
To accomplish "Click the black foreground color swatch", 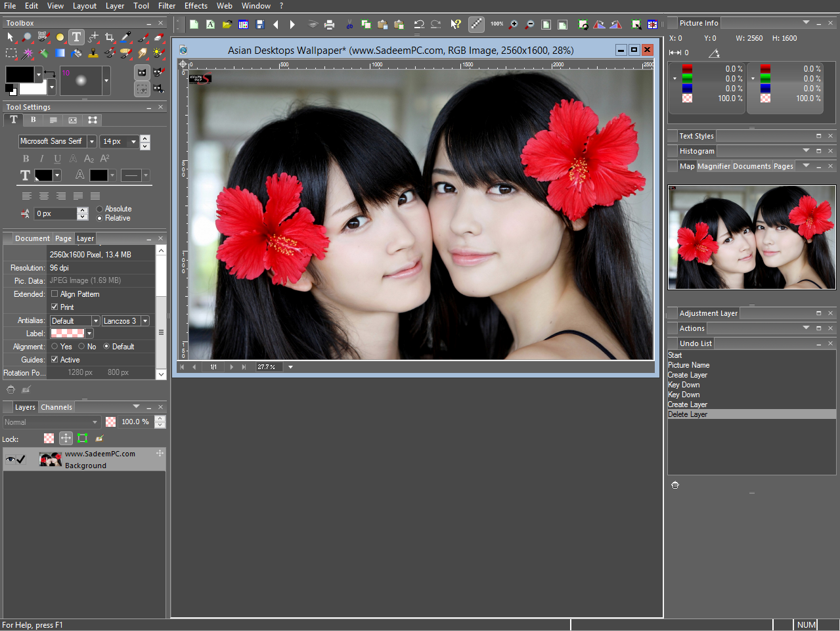I will [20, 74].
